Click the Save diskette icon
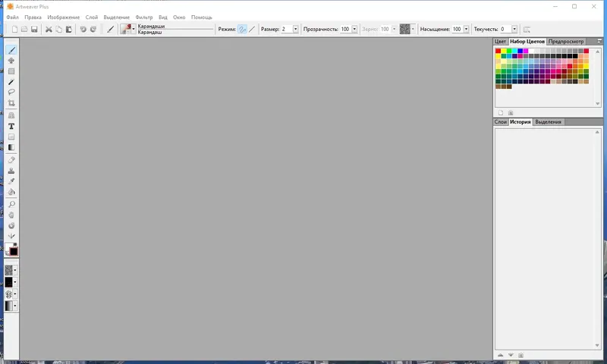 coord(34,30)
